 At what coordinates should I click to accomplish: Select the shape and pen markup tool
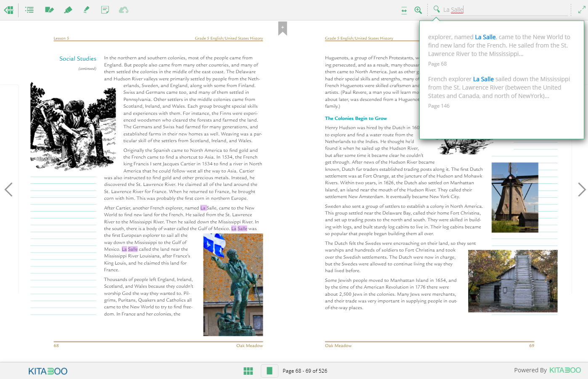(x=49, y=10)
